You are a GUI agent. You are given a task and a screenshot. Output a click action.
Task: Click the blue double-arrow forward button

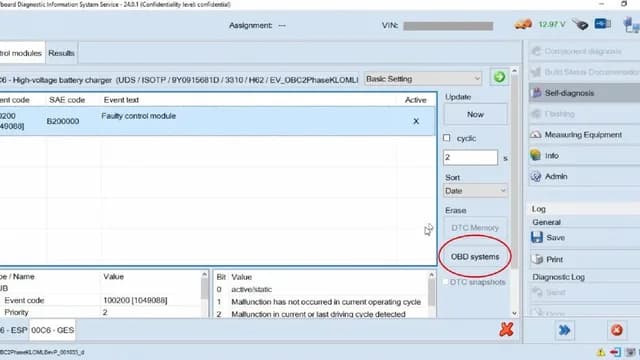(x=564, y=330)
